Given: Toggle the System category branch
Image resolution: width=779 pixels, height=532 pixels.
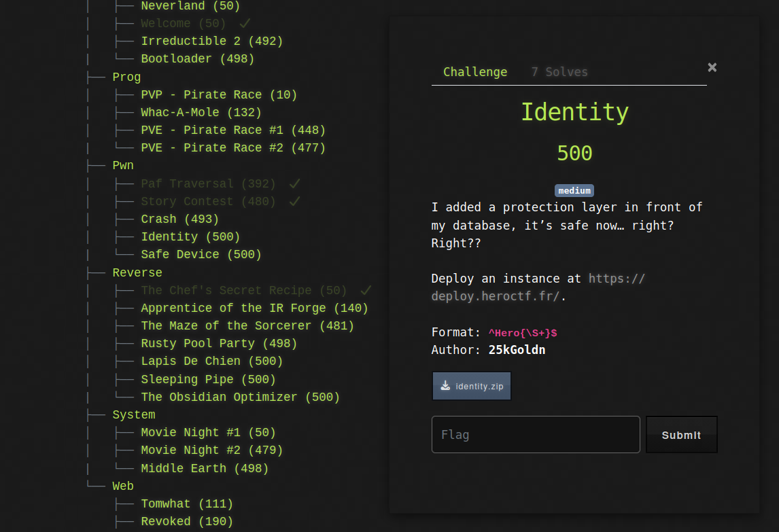Looking at the screenshot, I should 133,415.
